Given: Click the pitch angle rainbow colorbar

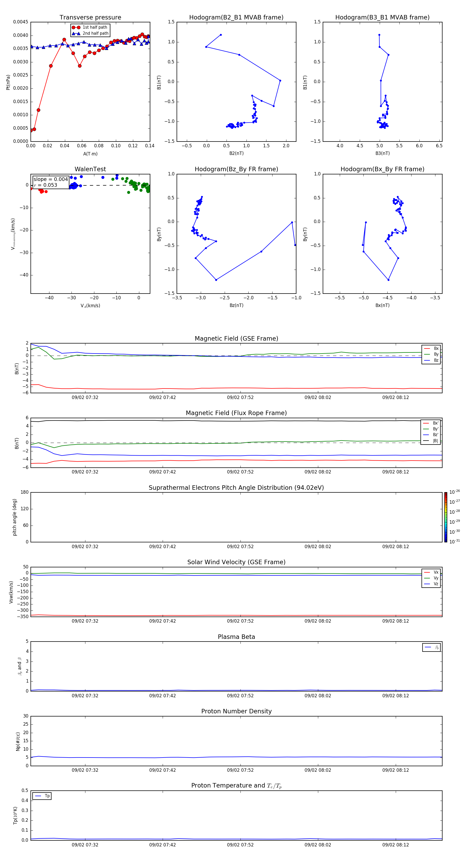Looking at the screenshot, I should tap(446, 517).
